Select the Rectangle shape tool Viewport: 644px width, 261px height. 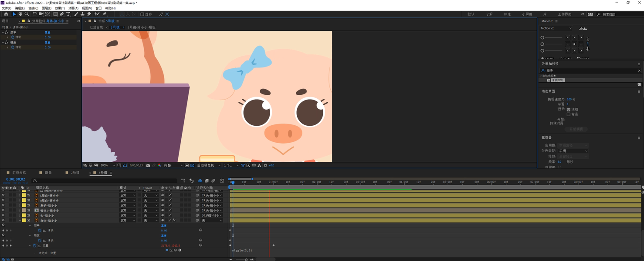[x=55, y=14]
